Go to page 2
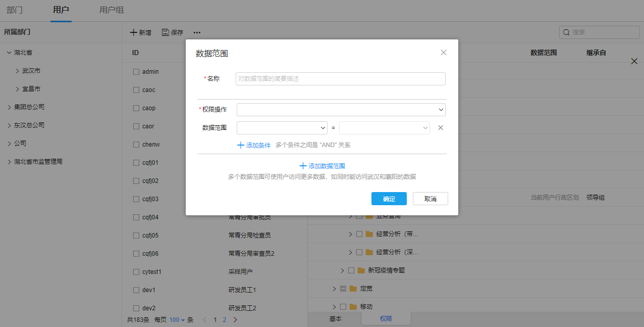 coord(225,319)
